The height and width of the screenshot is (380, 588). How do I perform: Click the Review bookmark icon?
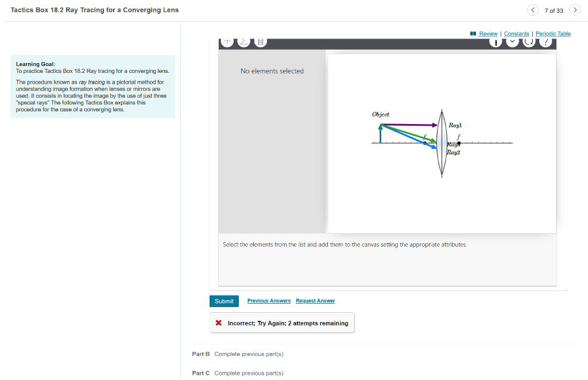click(x=474, y=33)
